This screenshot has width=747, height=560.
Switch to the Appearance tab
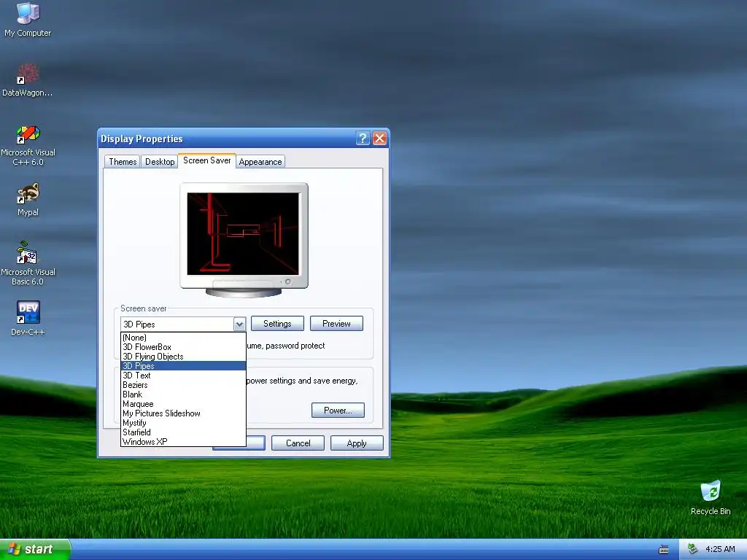260,161
